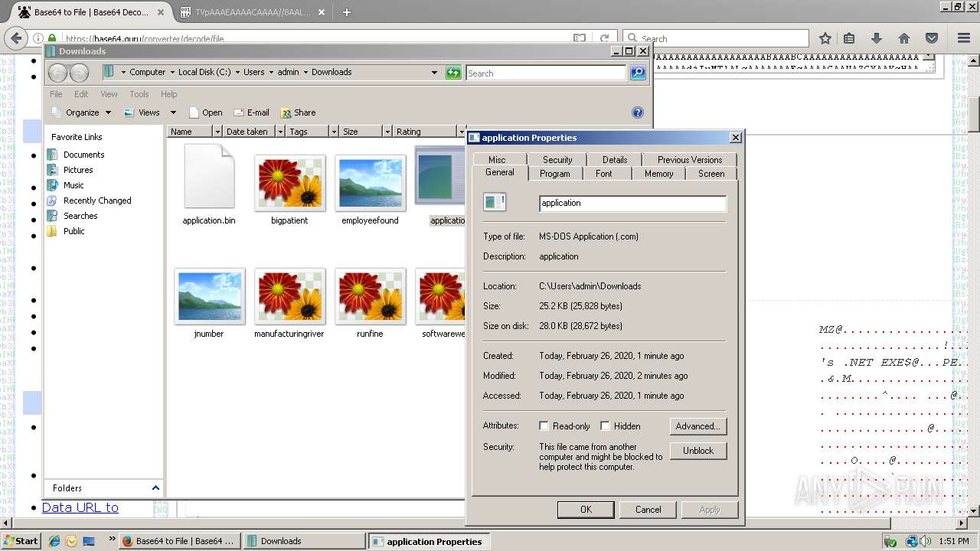Open the Views dropdown arrow
980x551 pixels.
[x=173, y=112]
